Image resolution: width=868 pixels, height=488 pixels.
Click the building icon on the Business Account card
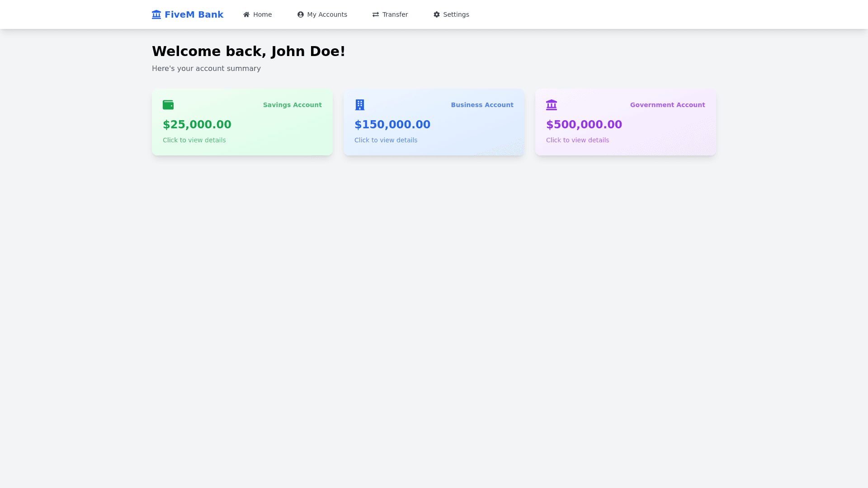(360, 104)
